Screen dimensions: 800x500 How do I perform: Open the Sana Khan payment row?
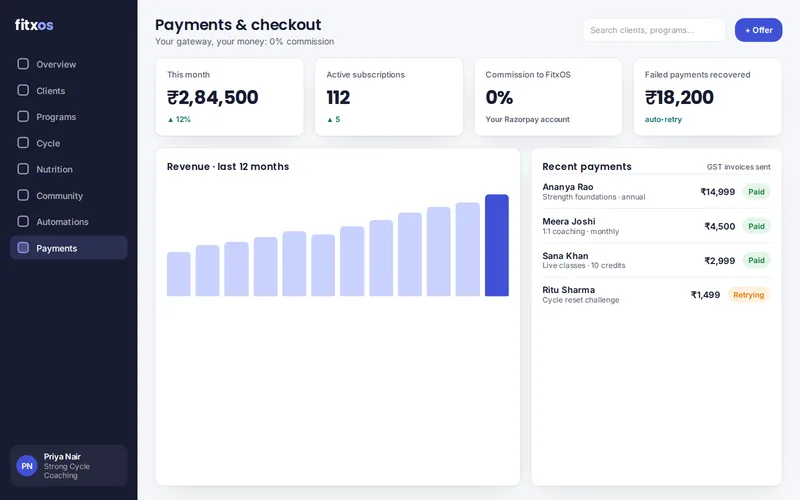pos(657,260)
